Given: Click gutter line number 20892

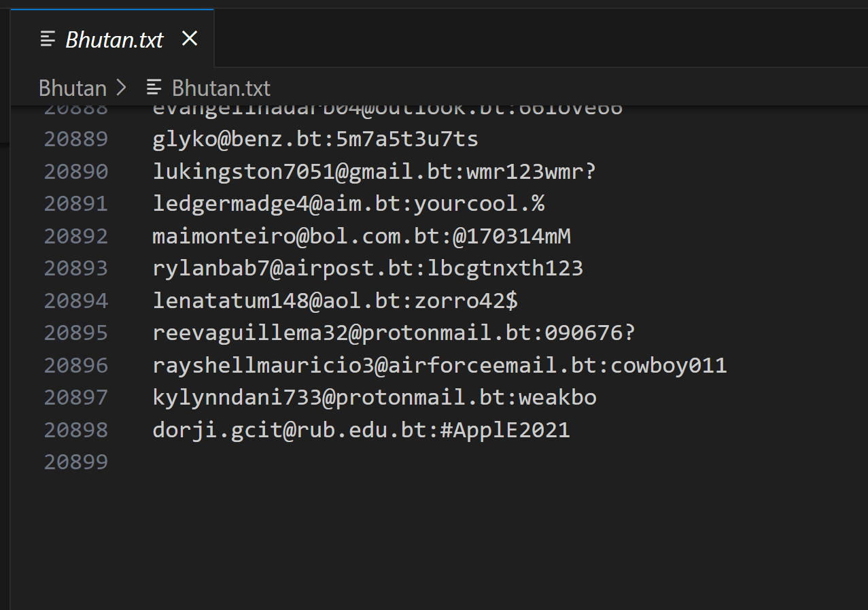Looking at the screenshot, I should 76,236.
